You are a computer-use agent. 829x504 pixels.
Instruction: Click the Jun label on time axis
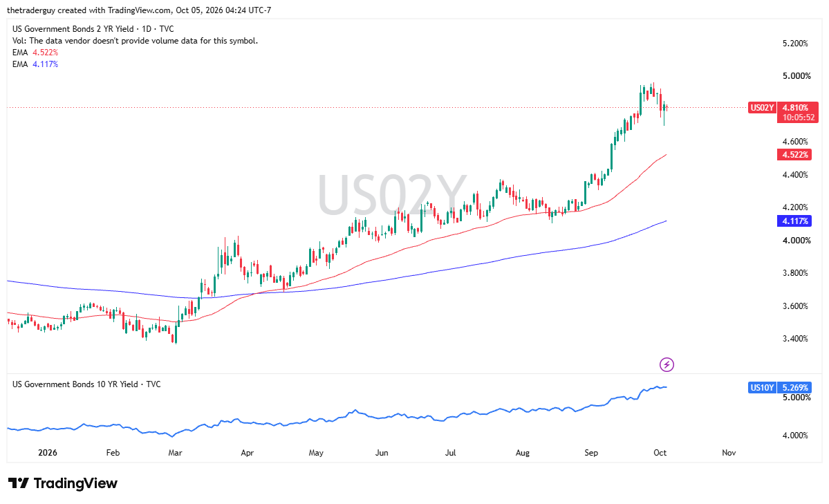point(382,453)
